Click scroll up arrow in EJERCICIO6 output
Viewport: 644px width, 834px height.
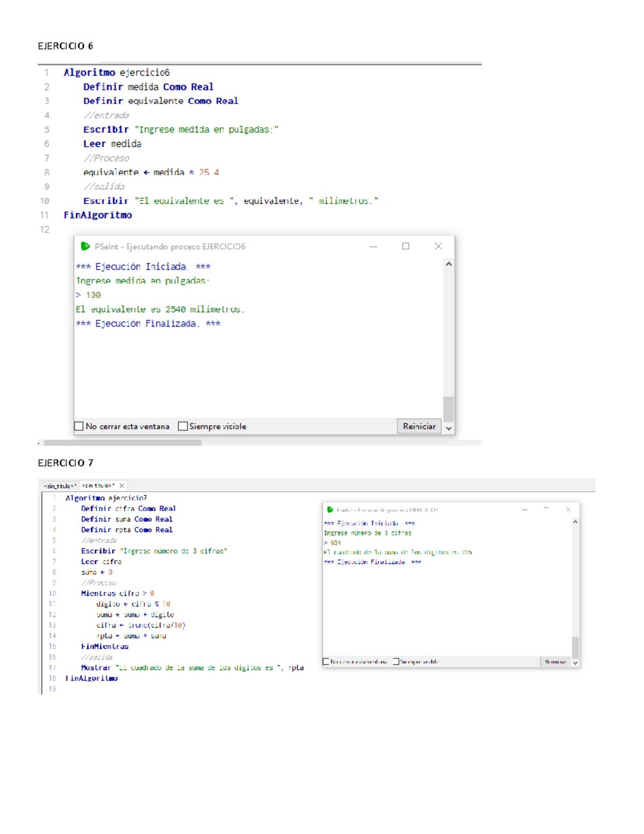pyautogui.click(x=449, y=264)
